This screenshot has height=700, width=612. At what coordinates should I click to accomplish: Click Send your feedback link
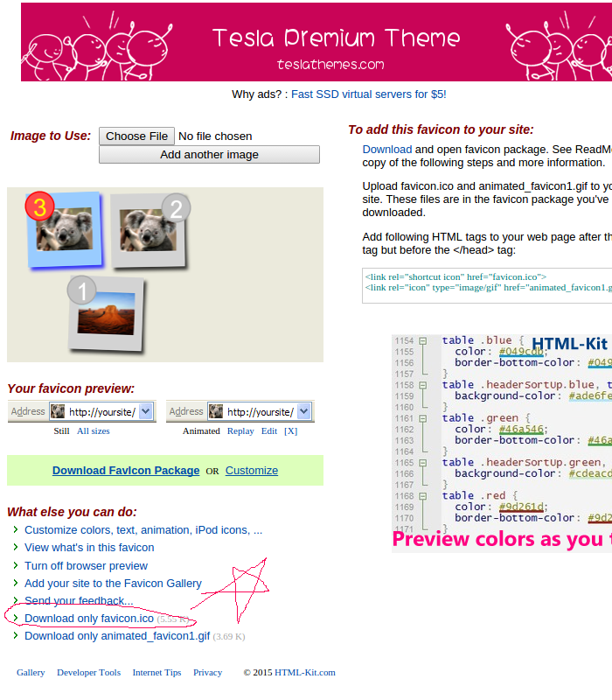pos(79,601)
